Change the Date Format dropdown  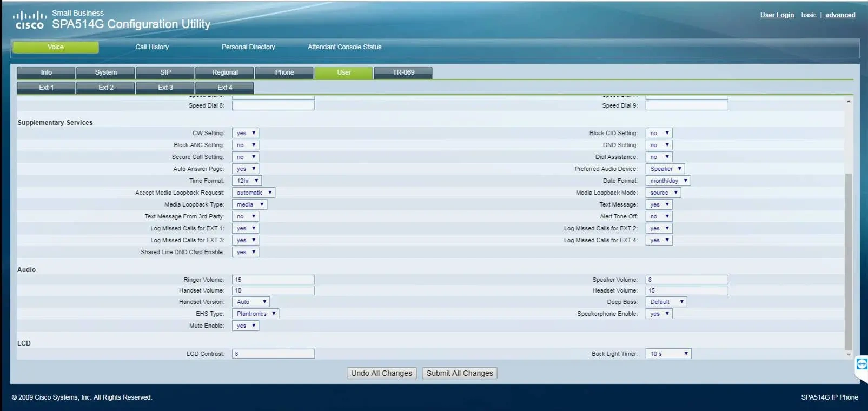(668, 181)
